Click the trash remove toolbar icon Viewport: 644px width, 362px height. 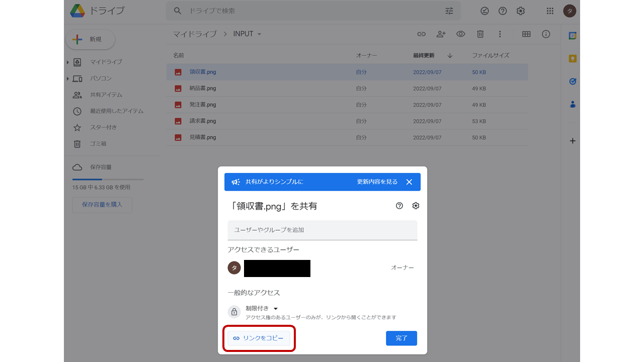point(480,34)
